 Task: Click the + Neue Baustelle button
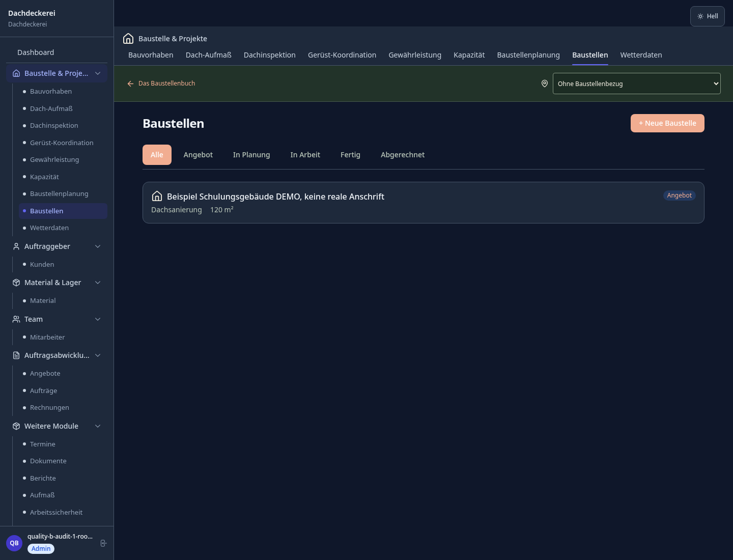[667, 123]
